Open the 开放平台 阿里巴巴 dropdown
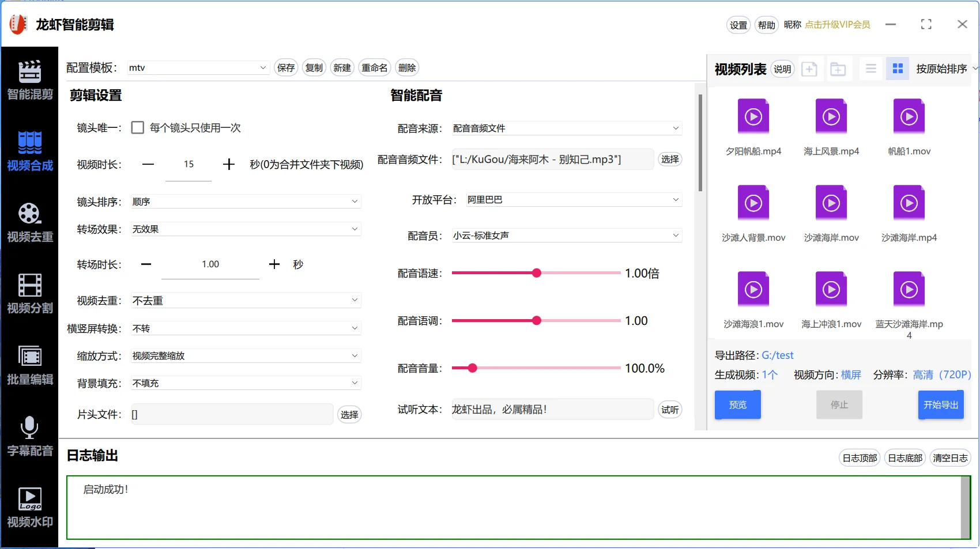 pos(574,199)
